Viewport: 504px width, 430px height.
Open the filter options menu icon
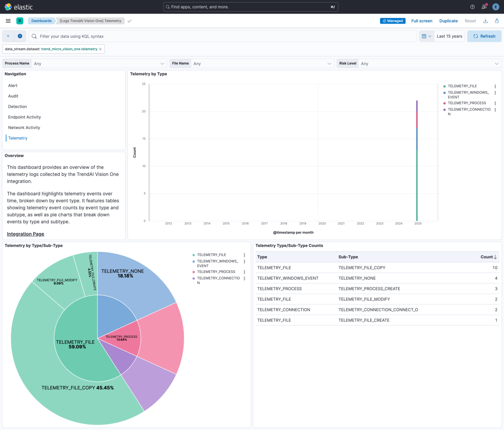click(8, 36)
